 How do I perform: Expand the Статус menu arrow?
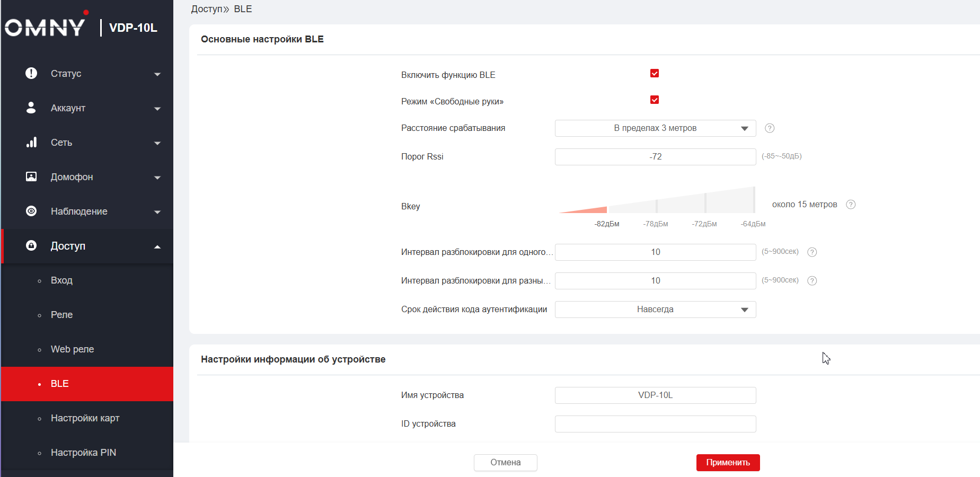click(x=157, y=74)
